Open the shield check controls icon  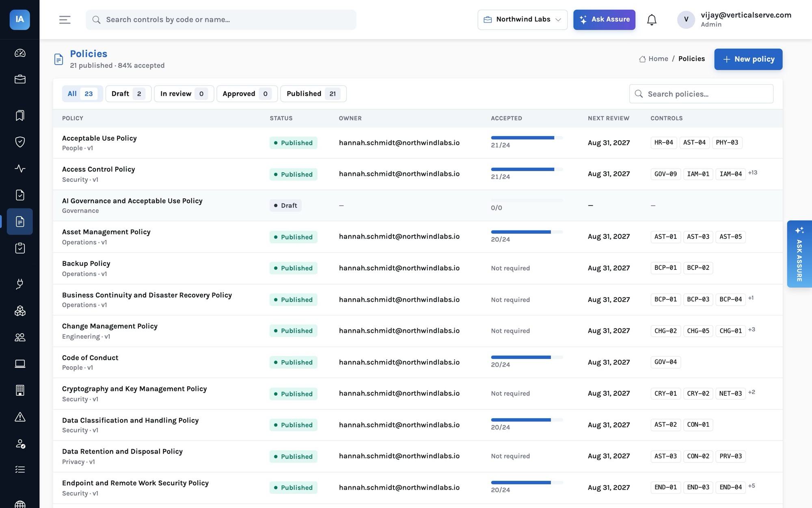click(x=20, y=142)
